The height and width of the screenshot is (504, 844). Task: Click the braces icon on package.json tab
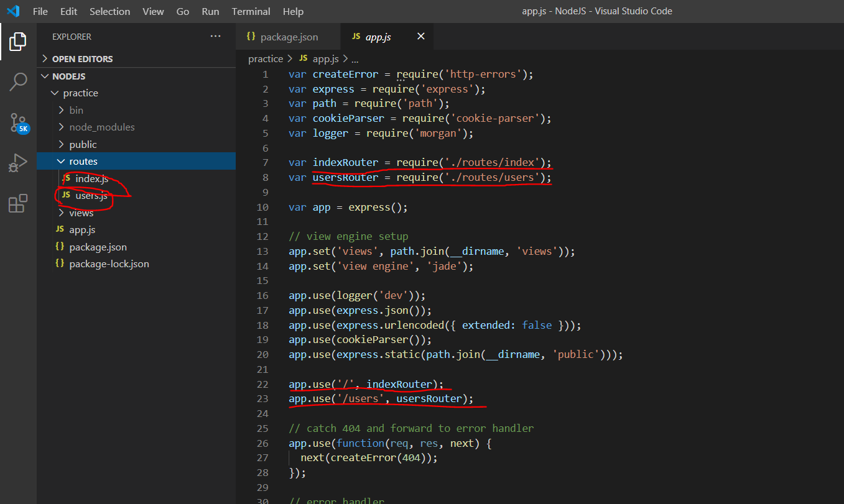[251, 37]
